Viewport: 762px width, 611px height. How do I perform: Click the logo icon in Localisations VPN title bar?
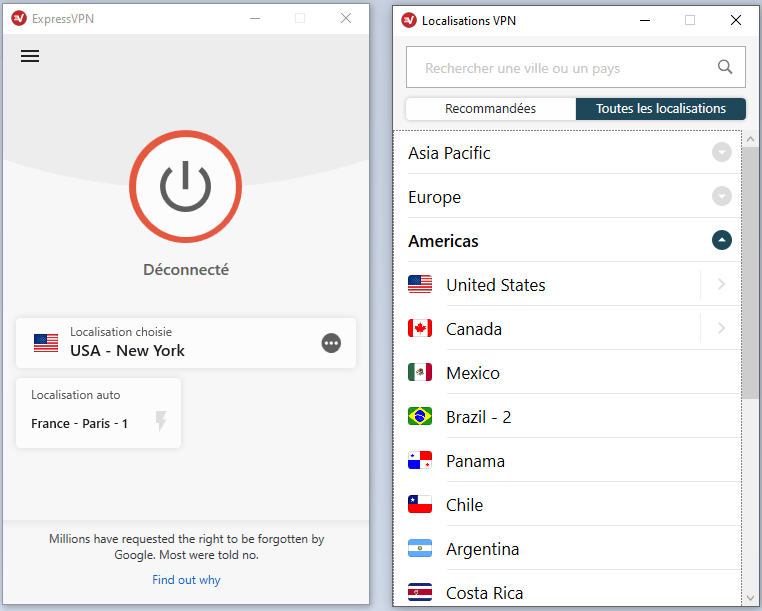[x=409, y=20]
